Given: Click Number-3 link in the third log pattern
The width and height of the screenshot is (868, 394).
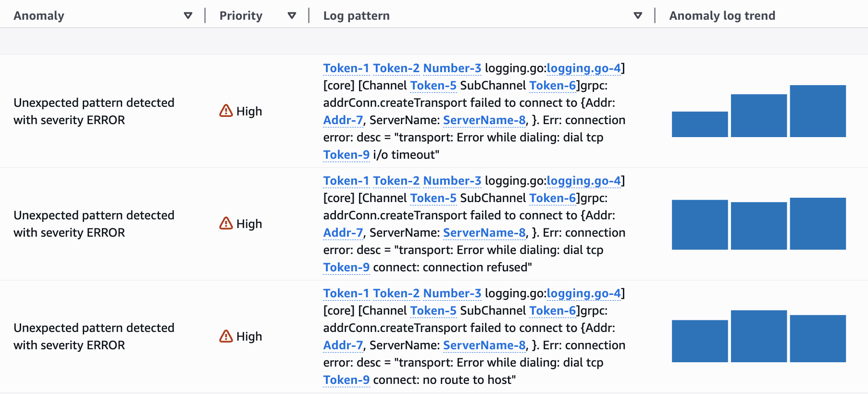Looking at the screenshot, I should coord(452,293).
